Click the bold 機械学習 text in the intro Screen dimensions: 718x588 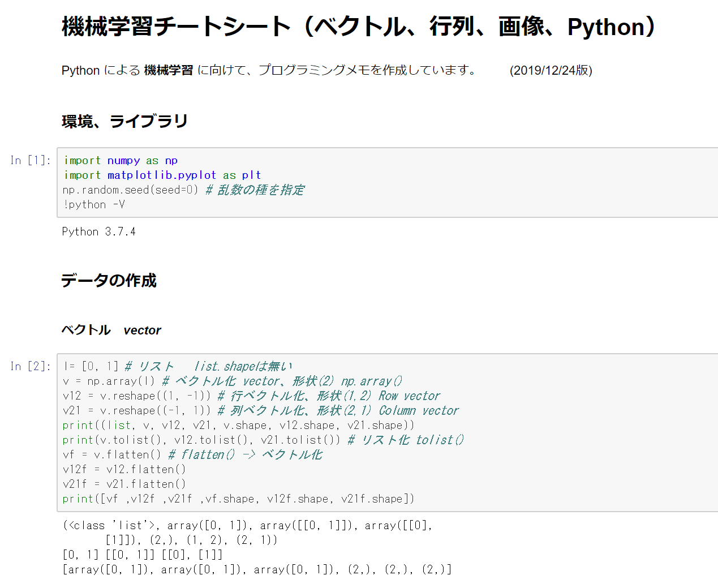tap(169, 70)
